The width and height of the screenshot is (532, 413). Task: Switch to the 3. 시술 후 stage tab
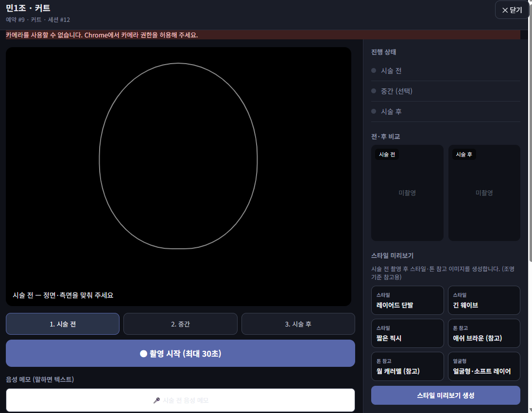(298, 324)
